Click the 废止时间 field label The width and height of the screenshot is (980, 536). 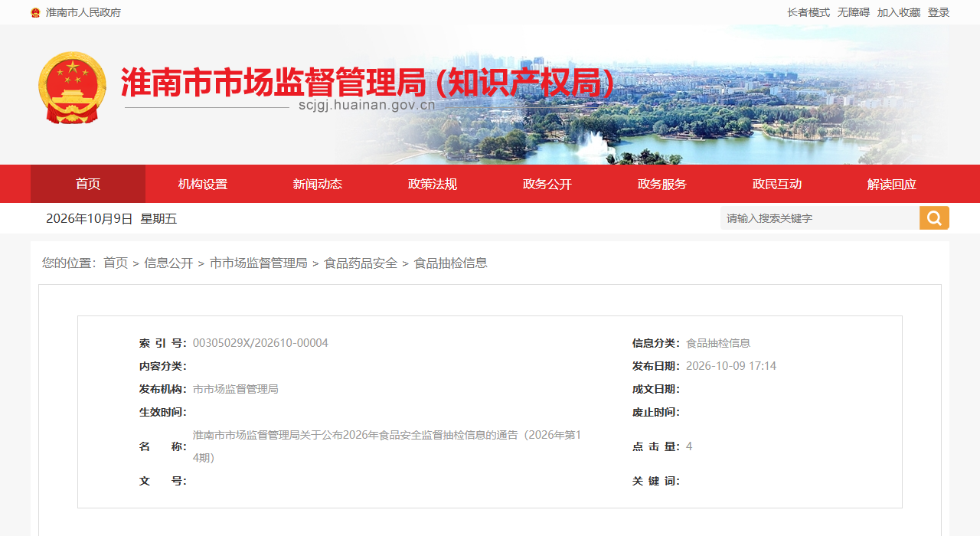(x=656, y=412)
